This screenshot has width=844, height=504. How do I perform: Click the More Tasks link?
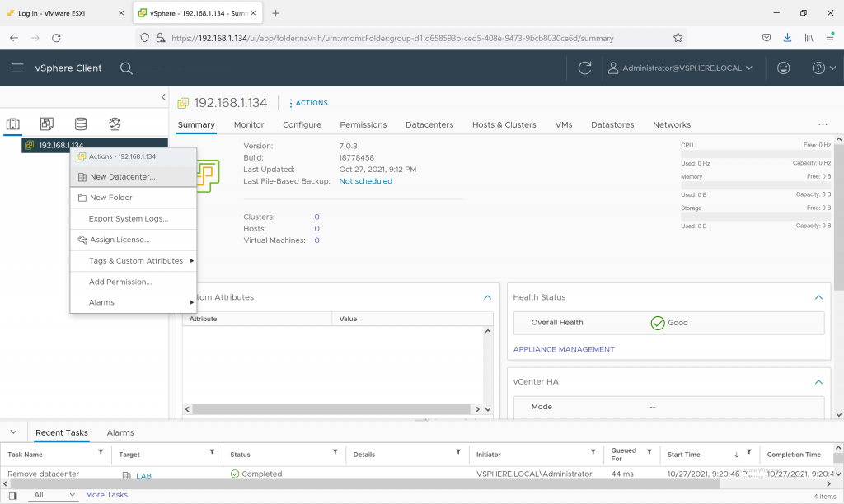[x=106, y=495]
